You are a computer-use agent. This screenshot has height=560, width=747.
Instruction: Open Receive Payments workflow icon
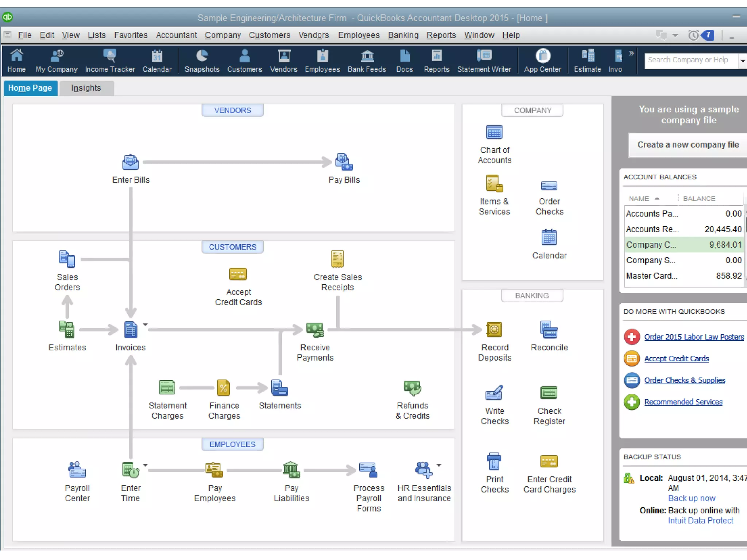[x=315, y=330]
